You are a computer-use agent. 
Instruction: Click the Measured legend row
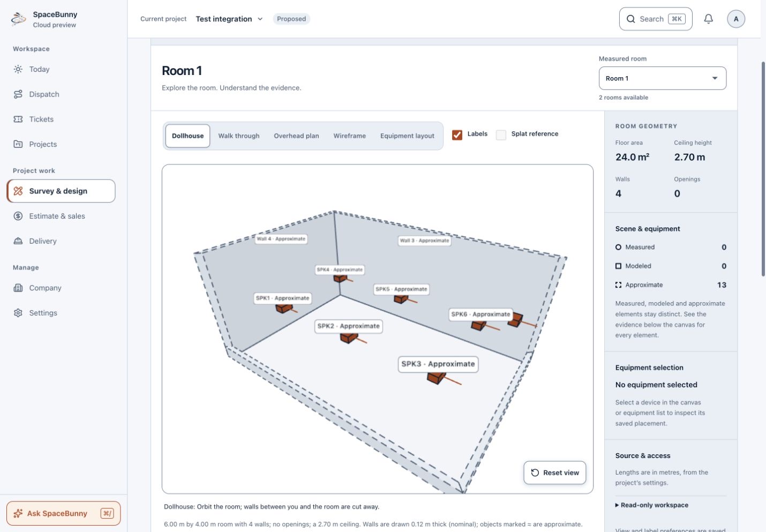671,247
